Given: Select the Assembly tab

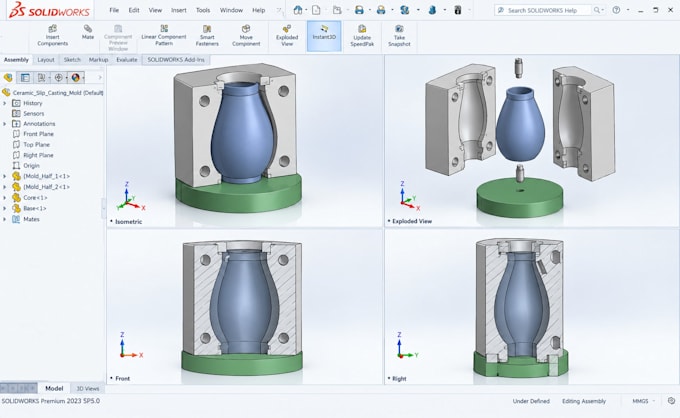Looking at the screenshot, I should point(16,60).
